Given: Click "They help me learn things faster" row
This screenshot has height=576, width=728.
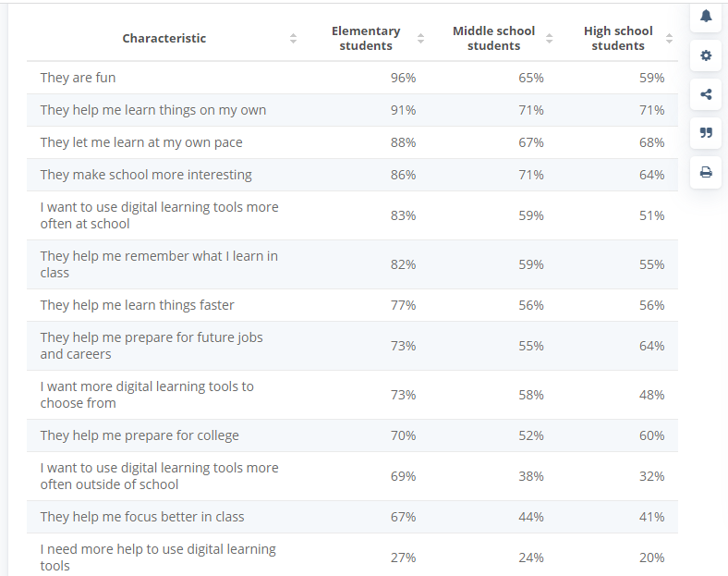Looking at the screenshot, I should click(x=137, y=305).
